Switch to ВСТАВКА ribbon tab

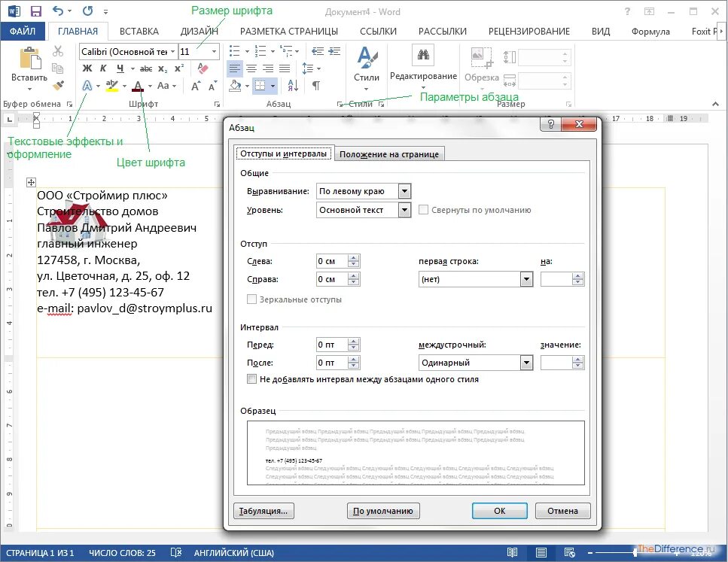coord(139,31)
